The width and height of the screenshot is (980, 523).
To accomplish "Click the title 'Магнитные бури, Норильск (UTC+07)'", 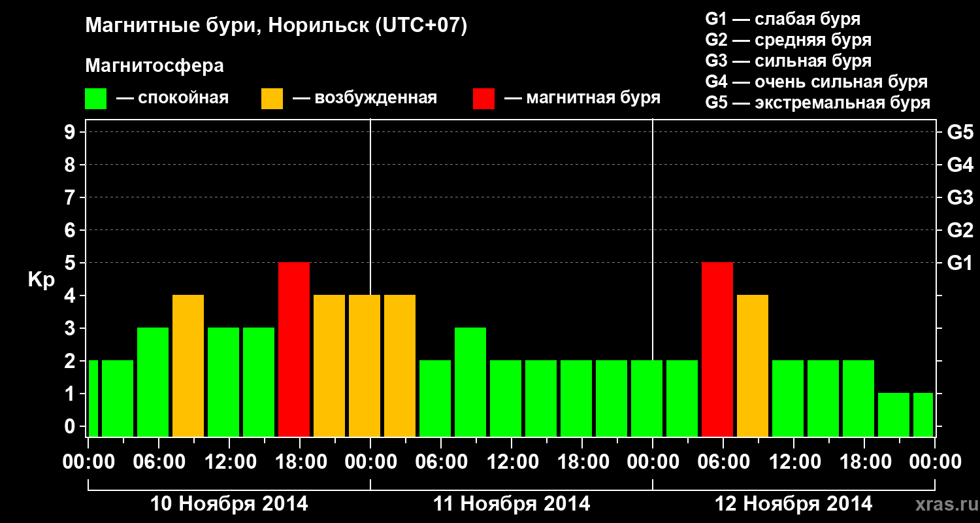I will (x=276, y=26).
